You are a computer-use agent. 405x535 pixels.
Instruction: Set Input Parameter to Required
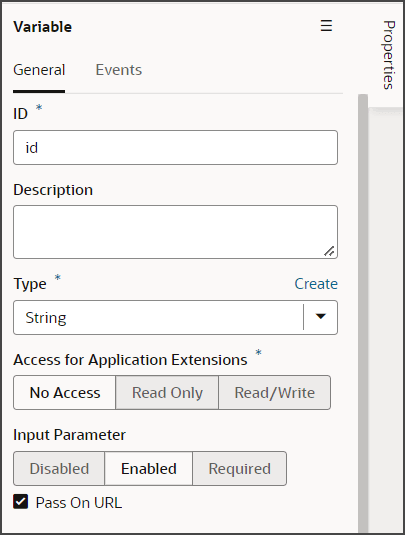pos(240,468)
